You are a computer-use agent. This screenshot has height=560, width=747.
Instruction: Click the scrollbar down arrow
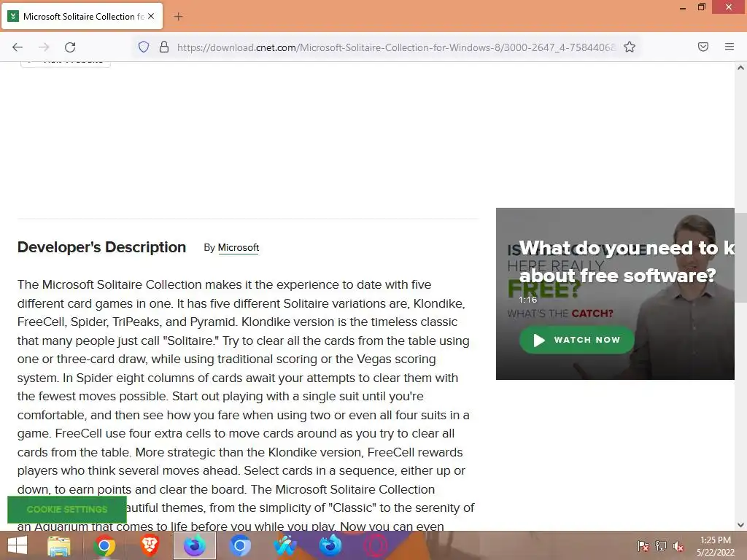click(x=740, y=525)
